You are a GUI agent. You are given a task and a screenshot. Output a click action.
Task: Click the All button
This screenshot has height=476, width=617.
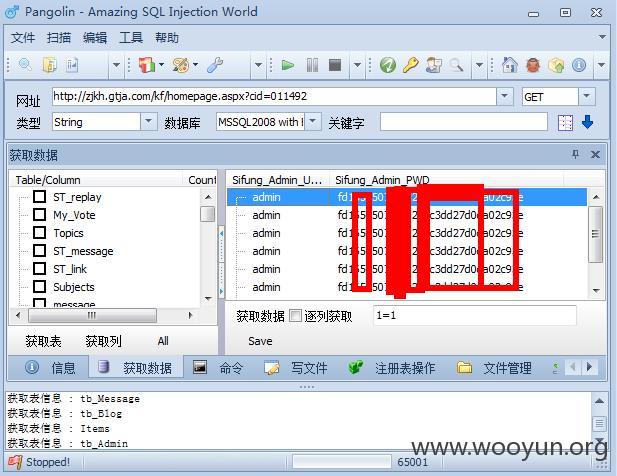[163, 341]
